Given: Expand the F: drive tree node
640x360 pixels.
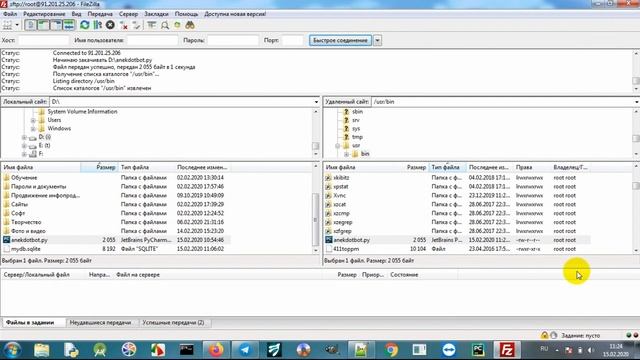Looking at the screenshot, I should 24,154.
